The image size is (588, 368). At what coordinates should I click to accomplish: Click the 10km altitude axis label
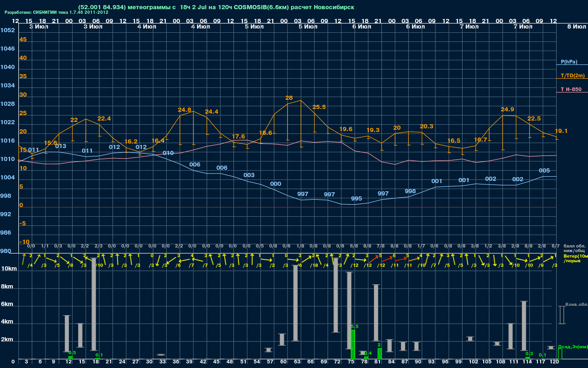point(10,268)
